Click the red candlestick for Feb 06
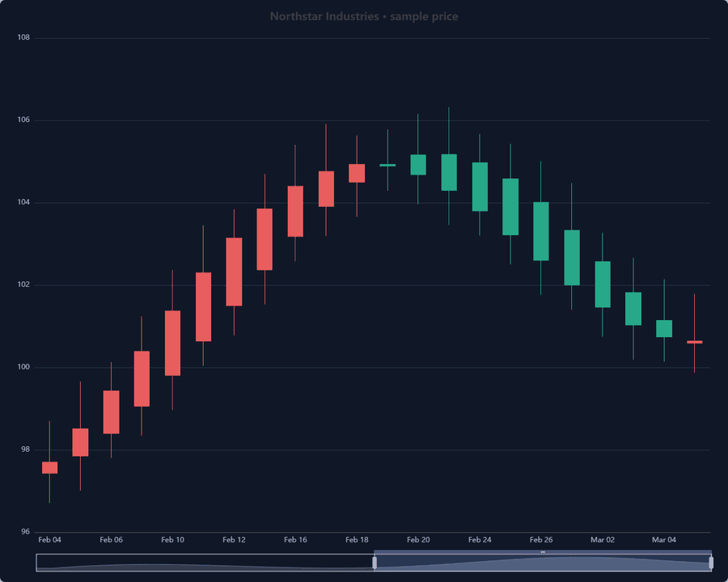Image resolution: width=728 pixels, height=582 pixels. [x=111, y=412]
